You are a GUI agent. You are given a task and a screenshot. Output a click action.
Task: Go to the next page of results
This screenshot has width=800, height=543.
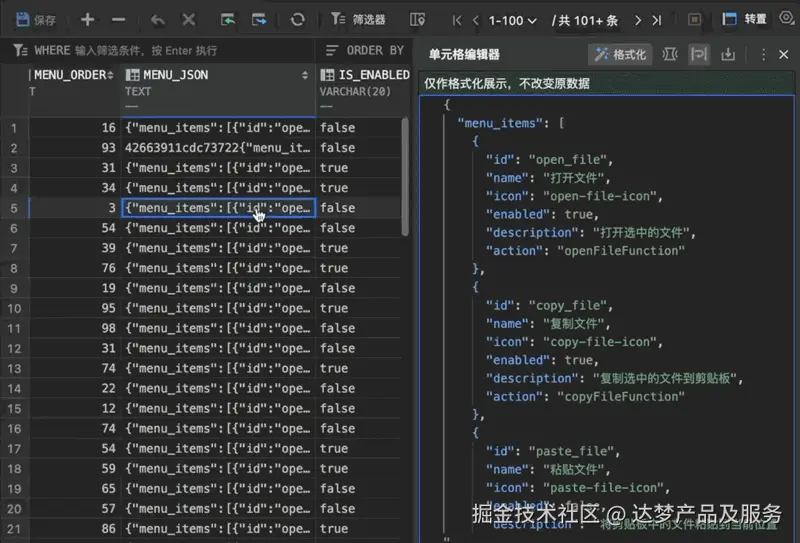click(637, 19)
